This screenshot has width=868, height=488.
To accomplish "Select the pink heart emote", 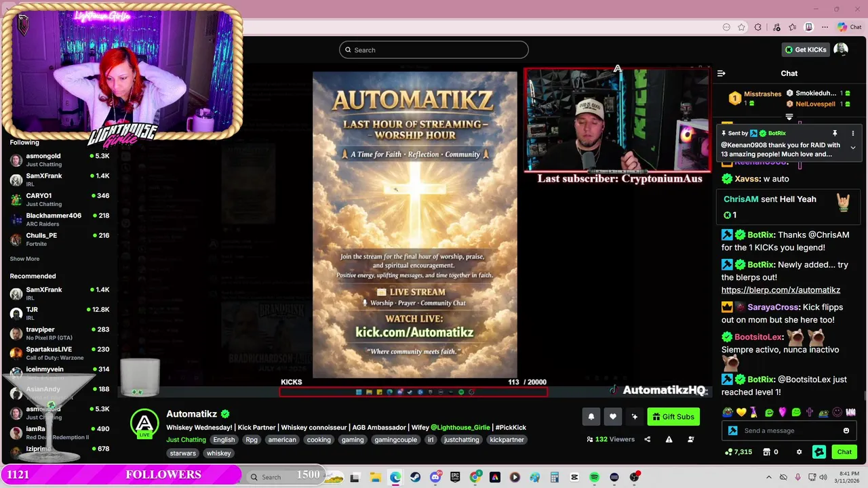I will click(783, 412).
